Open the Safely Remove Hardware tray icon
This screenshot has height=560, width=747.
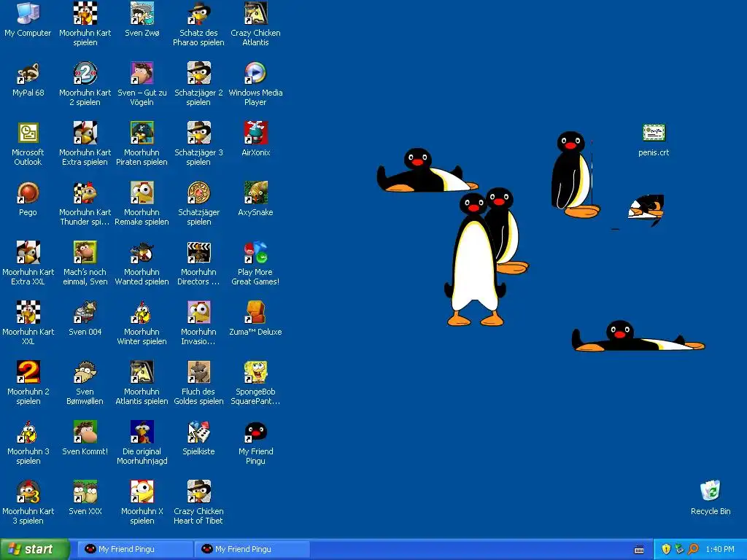click(679, 550)
